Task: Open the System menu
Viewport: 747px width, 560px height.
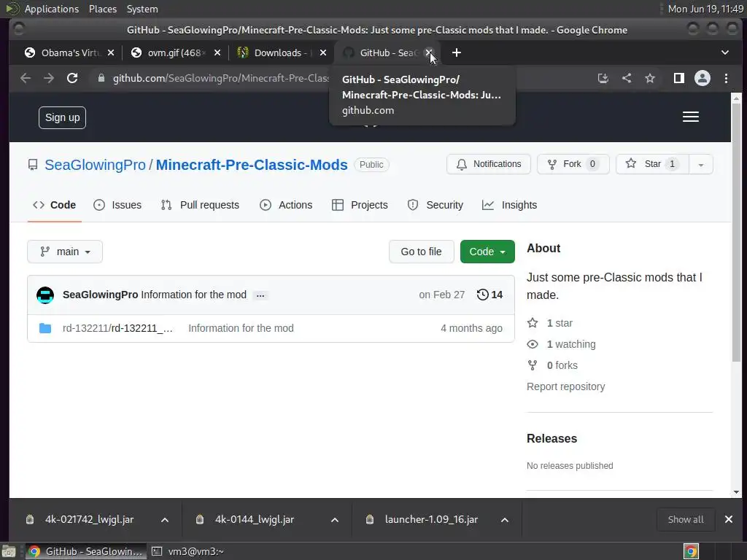Action: (x=142, y=9)
